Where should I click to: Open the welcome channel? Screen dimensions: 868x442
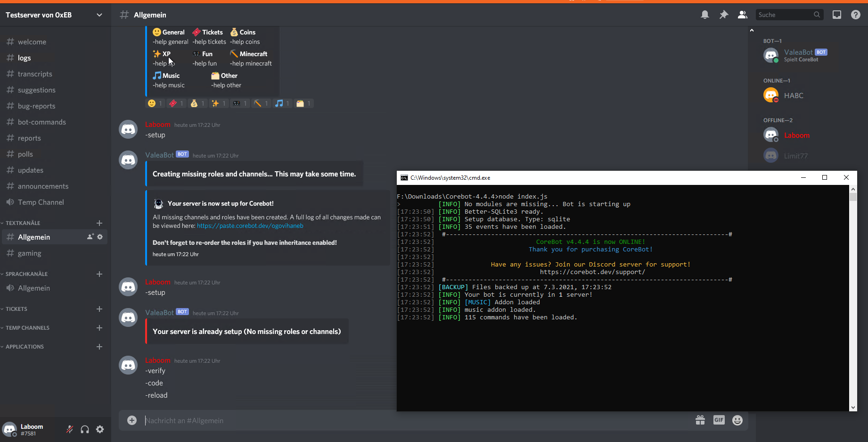pyautogui.click(x=55, y=42)
